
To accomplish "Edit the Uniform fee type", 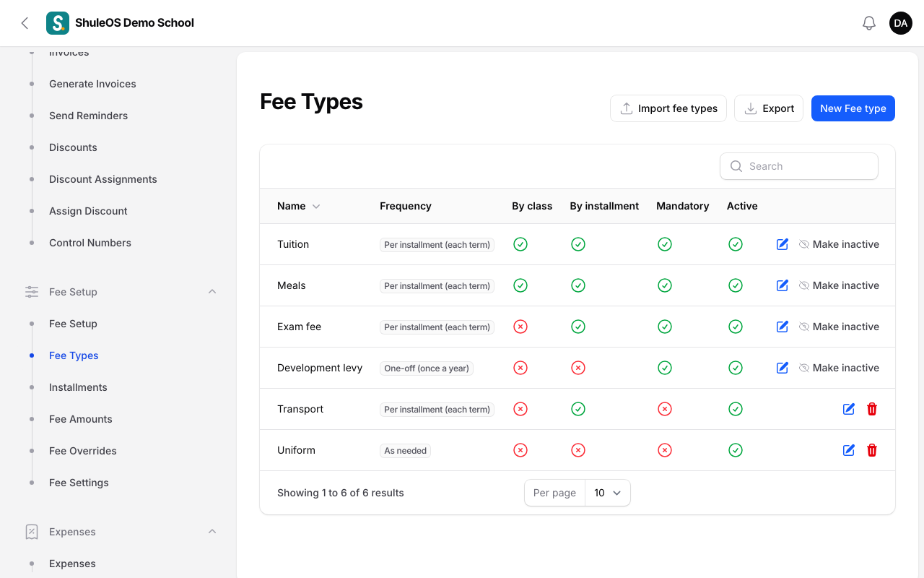I will tap(849, 450).
